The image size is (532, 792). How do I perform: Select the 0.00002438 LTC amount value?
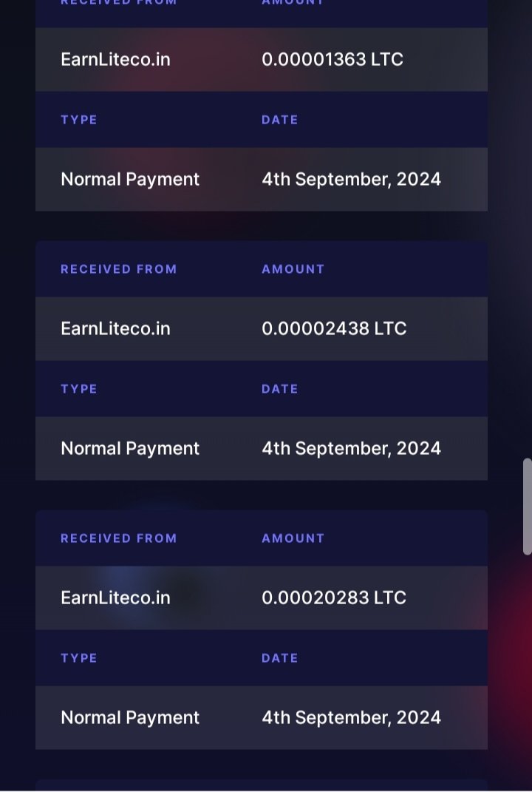[333, 329]
